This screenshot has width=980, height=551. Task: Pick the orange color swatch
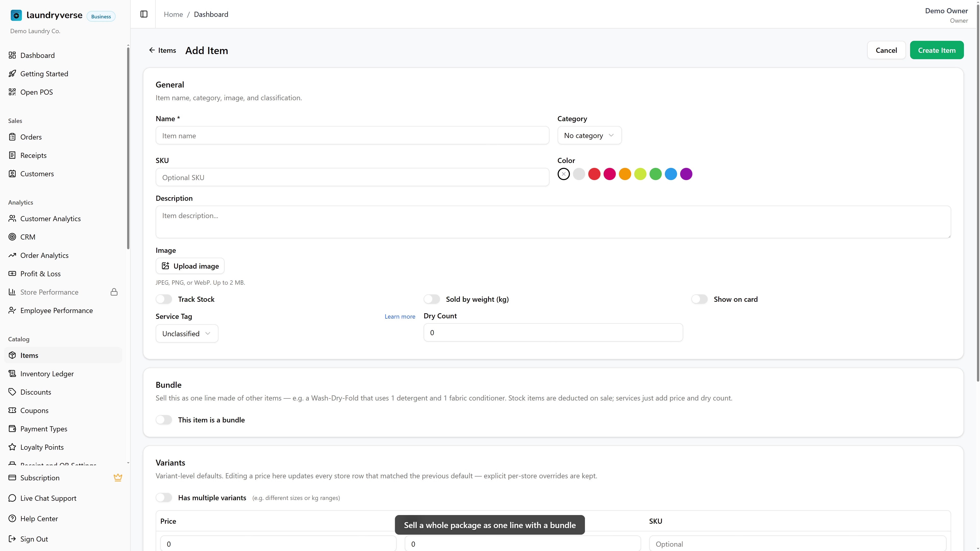point(625,174)
